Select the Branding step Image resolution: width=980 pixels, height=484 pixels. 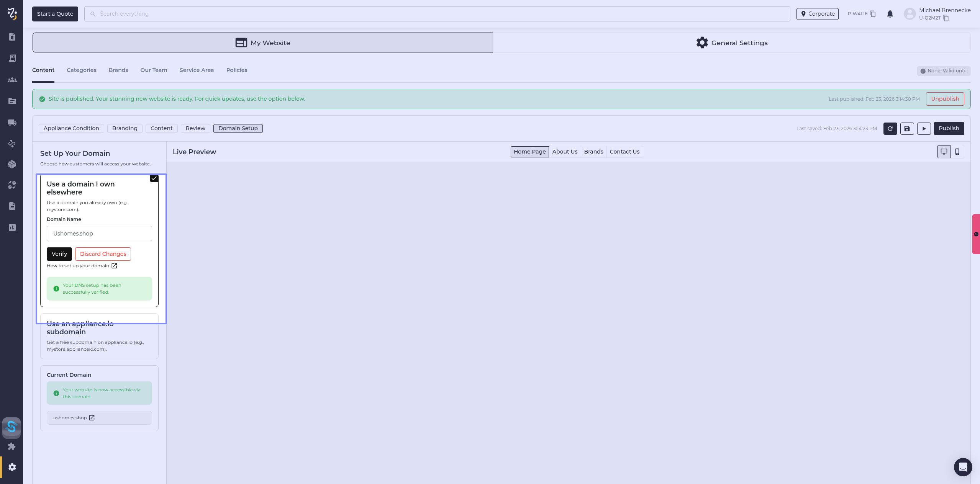pos(125,128)
